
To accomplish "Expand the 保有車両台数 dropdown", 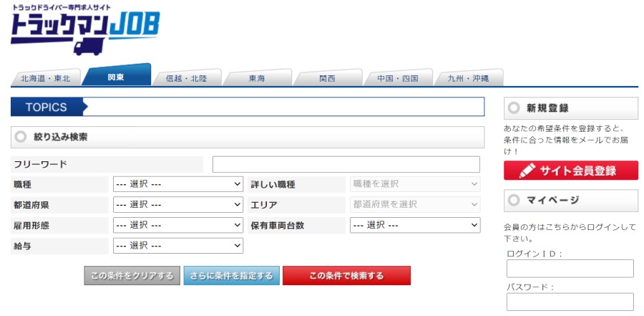I will 415,225.
